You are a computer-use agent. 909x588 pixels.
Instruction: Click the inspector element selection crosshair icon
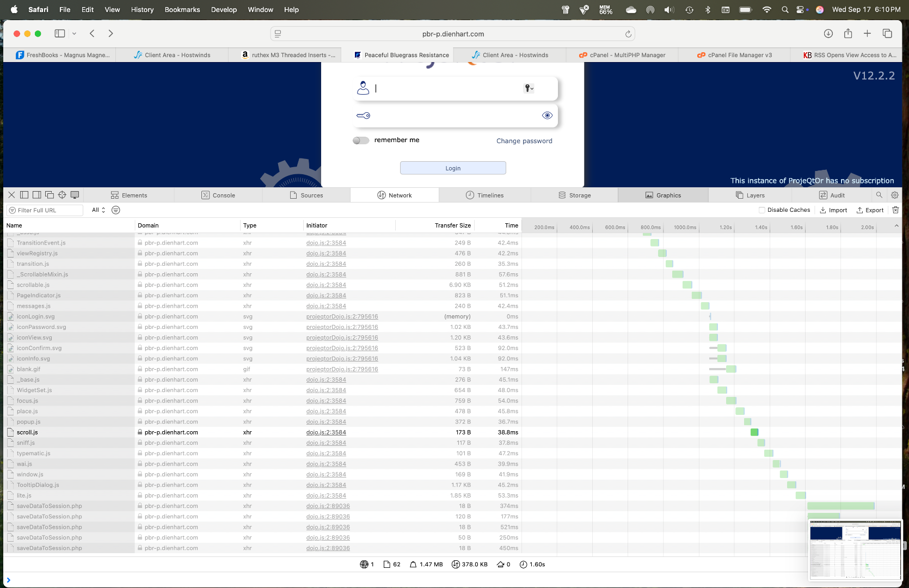tap(62, 195)
